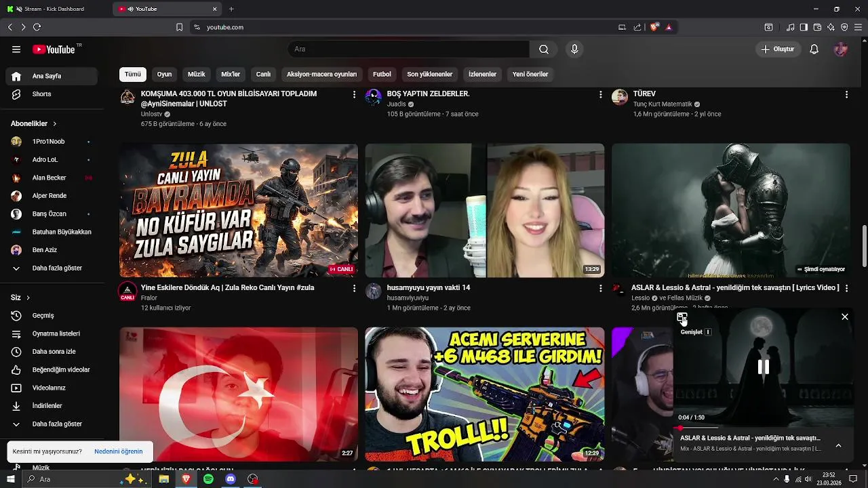Open the ACEMI SERVERINE video thumbnail

click(x=484, y=394)
